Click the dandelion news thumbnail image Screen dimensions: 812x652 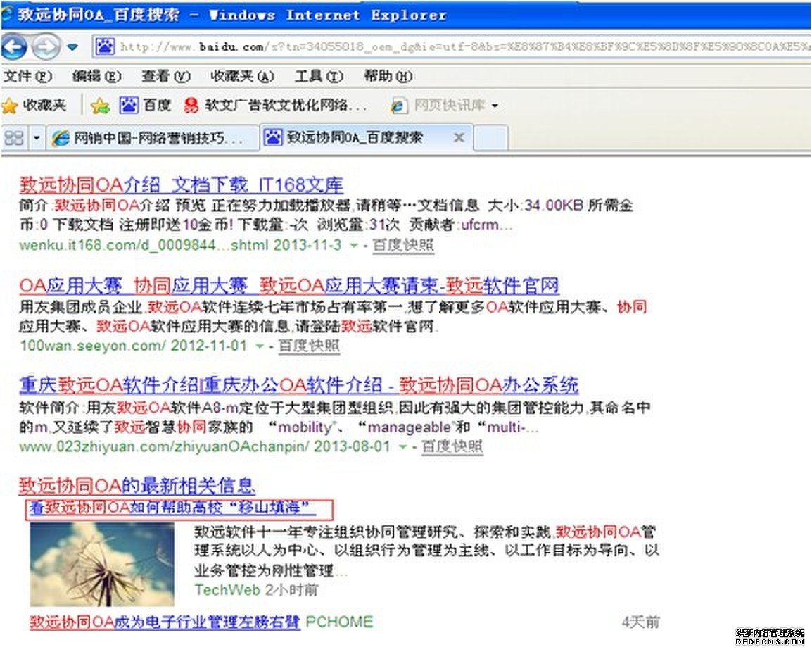tap(103, 564)
